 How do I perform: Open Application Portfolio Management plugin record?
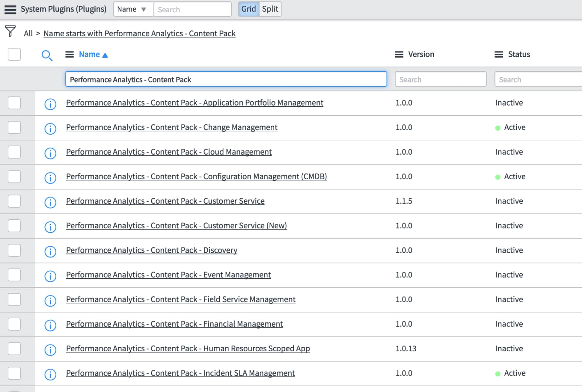coord(195,103)
